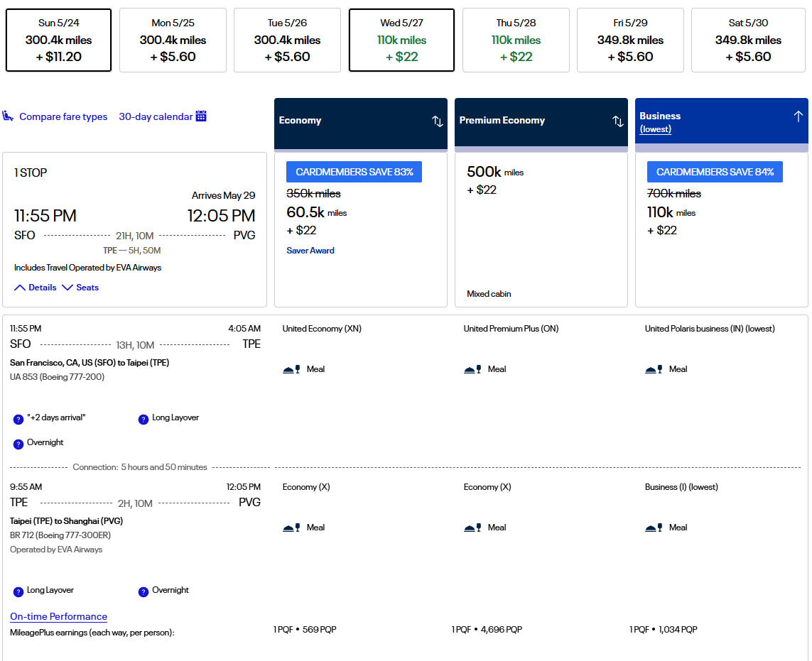Open the On-time Performance link

coord(59,616)
